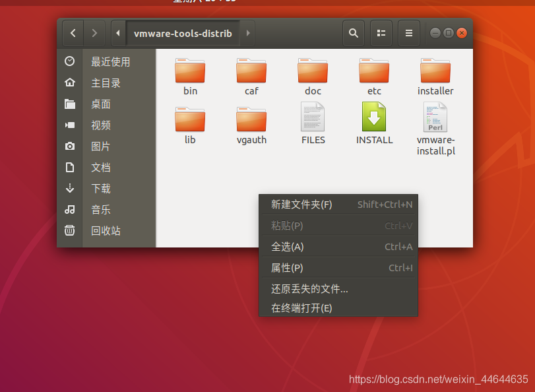The width and height of the screenshot is (535, 392).
Task: Select the caf folder icon
Action: 251,71
